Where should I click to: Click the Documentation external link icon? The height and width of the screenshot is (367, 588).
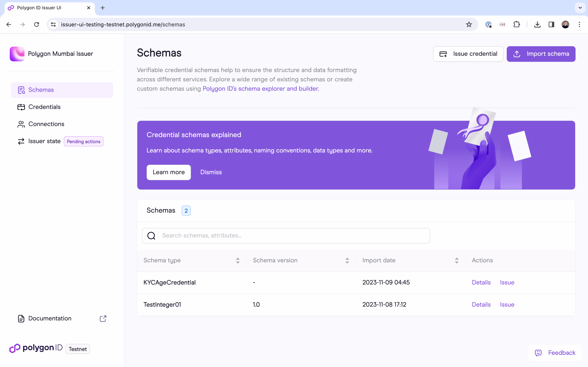[103, 318]
